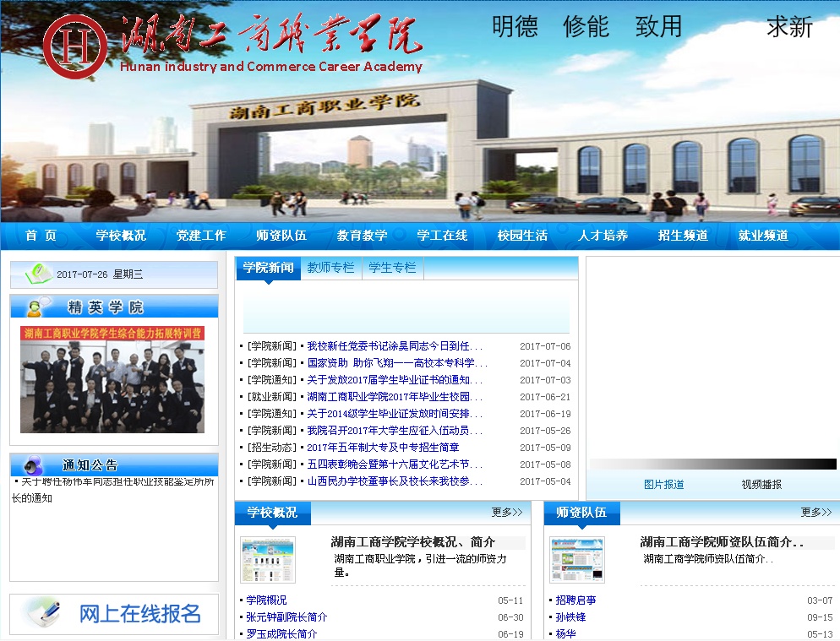Click the 招聘启事 link
The image size is (840, 641).
coord(575,600)
